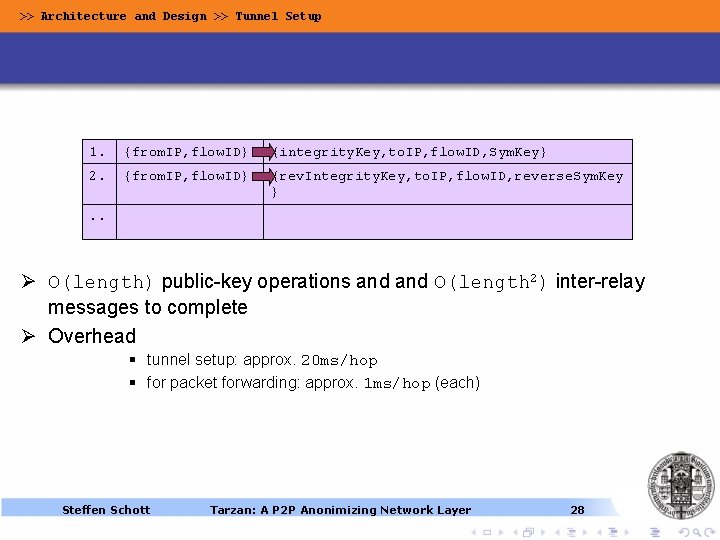The height and width of the screenshot is (540, 720).
Task: Click the go-back curved arrow icon
Action: [684, 533]
